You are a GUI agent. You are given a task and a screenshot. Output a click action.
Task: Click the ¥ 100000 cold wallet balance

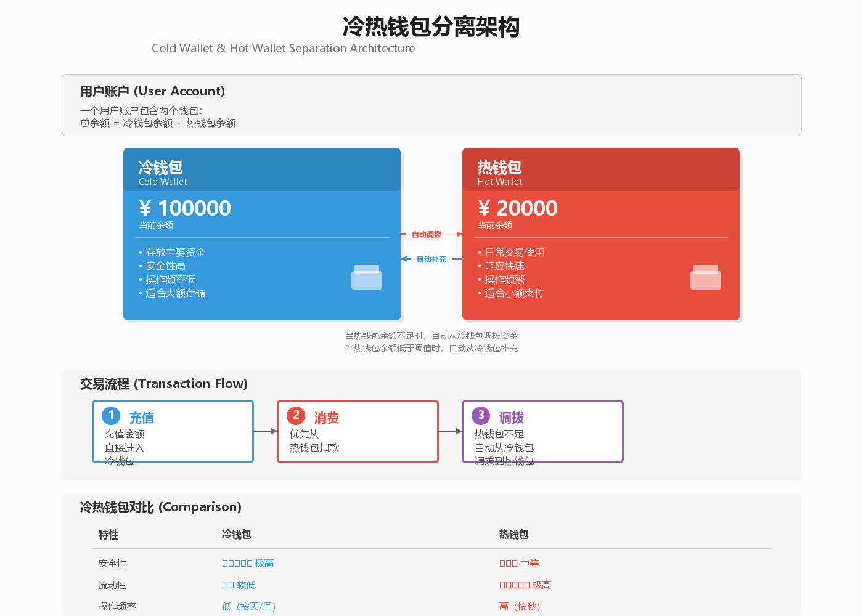(185, 208)
